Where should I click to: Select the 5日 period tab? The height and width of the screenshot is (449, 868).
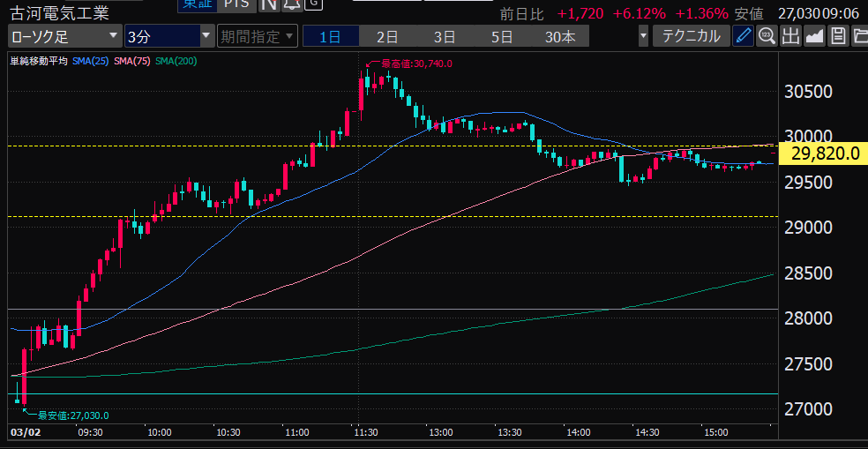[x=501, y=36]
